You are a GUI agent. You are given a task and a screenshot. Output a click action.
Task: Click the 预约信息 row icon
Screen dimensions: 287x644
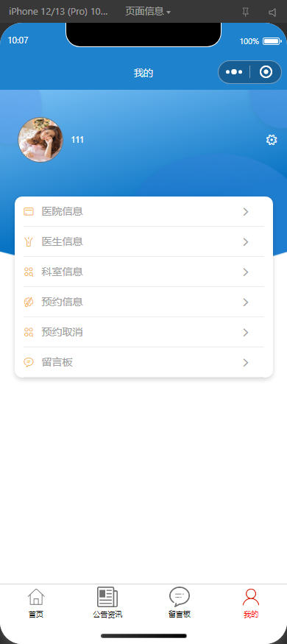29,302
